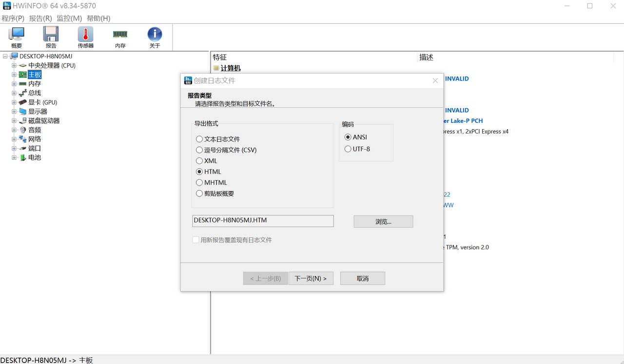624x364 pixels.
Task: Click the 下一页(N) next button
Action: [x=311, y=278]
